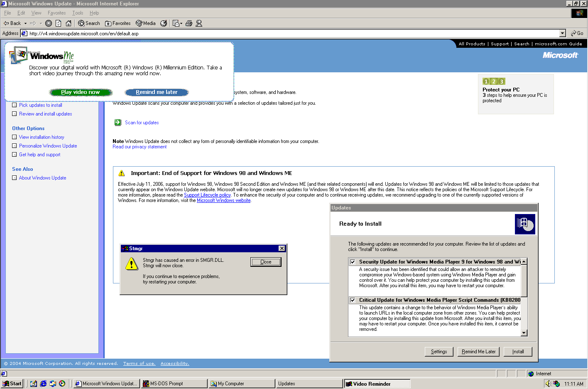Open Review and install updates link
The height and width of the screenshot is (389, 588).
pyautogui.click(x=46, y=114)
